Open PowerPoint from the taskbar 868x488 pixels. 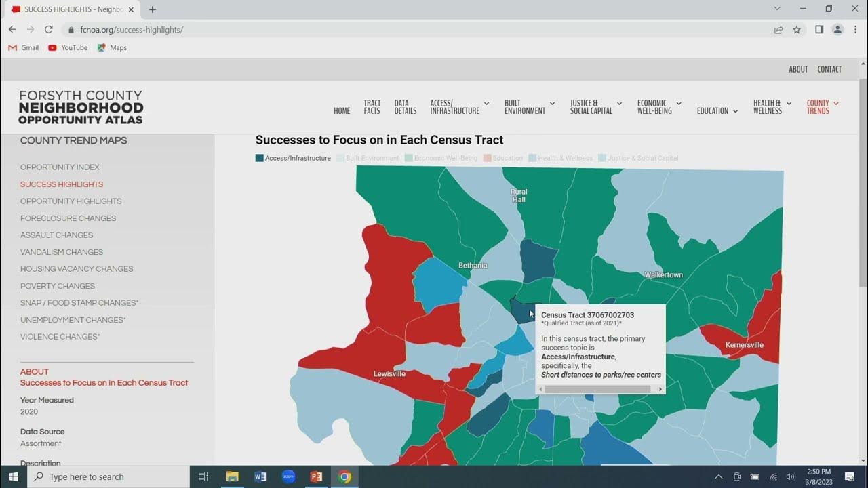[x=316, y=476]
